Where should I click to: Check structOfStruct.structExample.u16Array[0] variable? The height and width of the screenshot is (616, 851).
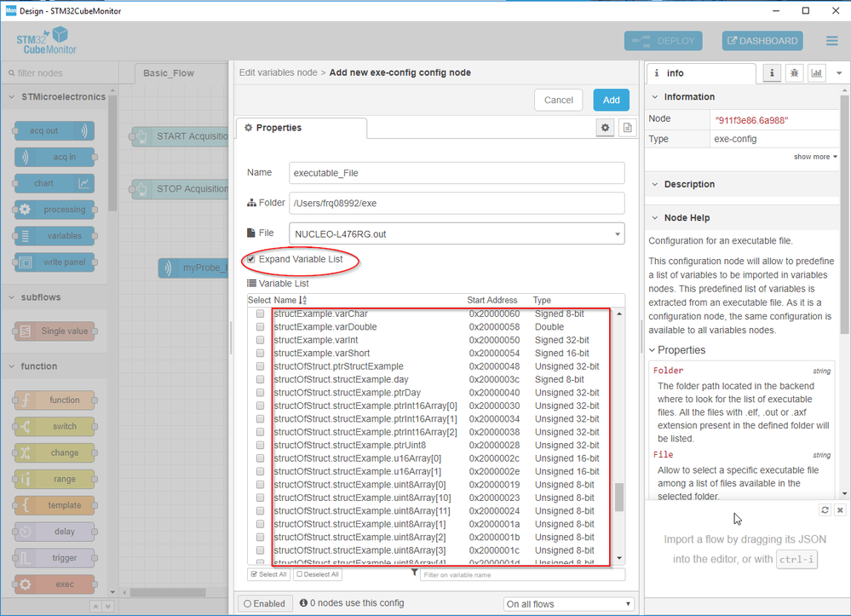click(261, 458)
